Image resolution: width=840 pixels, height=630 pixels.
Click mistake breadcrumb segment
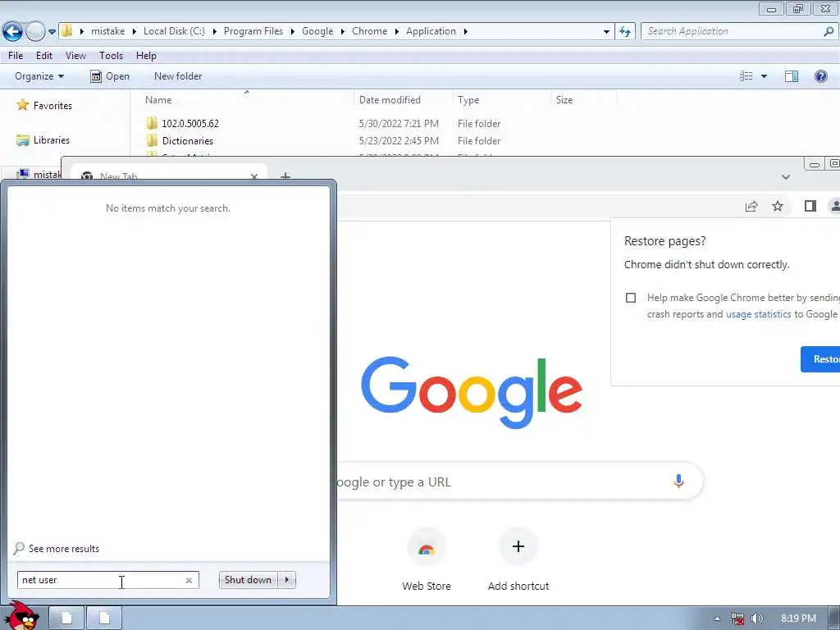coord(107,31)
